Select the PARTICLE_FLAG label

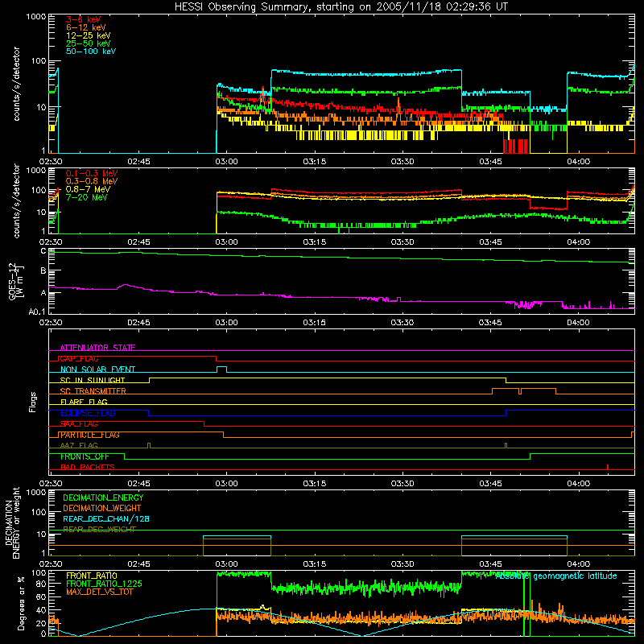[90, 435]
